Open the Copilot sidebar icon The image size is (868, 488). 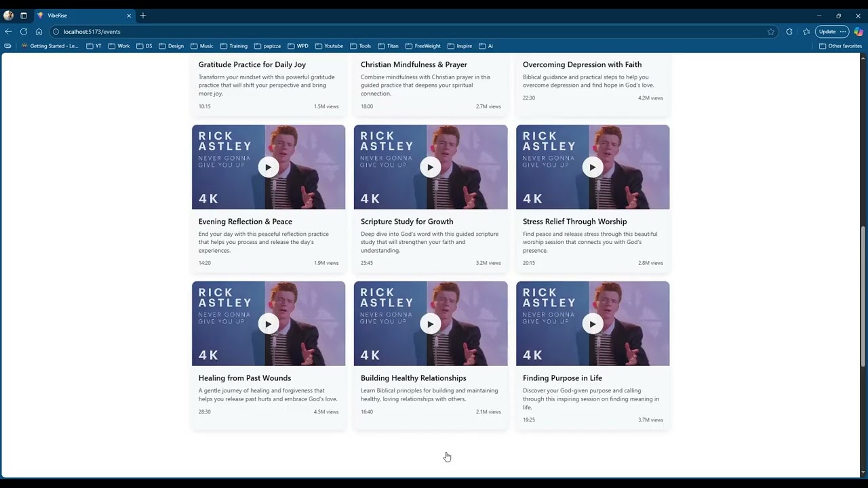(x=859, y=32)
